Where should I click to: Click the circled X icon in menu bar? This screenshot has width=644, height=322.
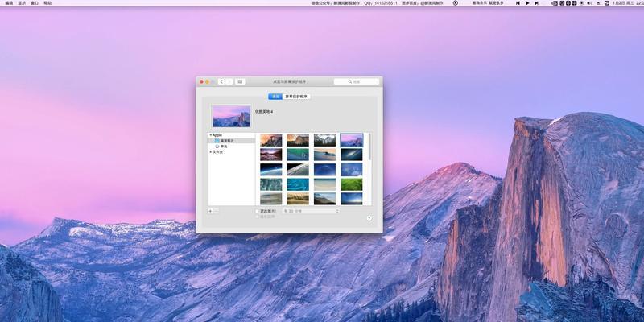click(455, 3)
